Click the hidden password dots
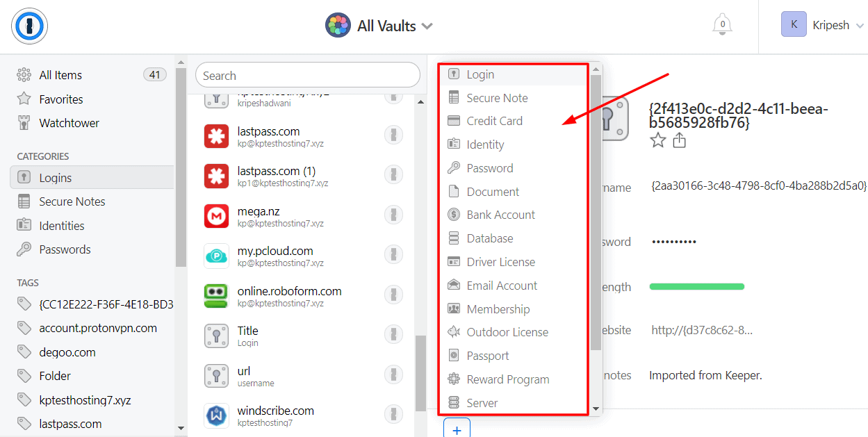 674,242
